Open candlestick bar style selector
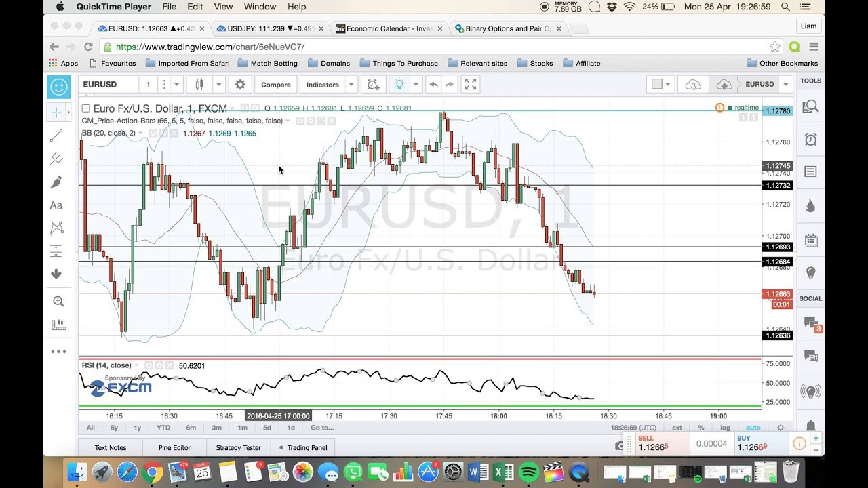This screenshot has width=868, height=488. [x=199, y=85]
